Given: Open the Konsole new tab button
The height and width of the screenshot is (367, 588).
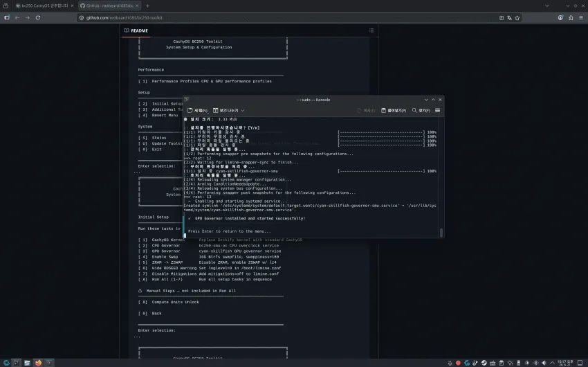Looking at the screenshot, I should (x=197, y=110).
